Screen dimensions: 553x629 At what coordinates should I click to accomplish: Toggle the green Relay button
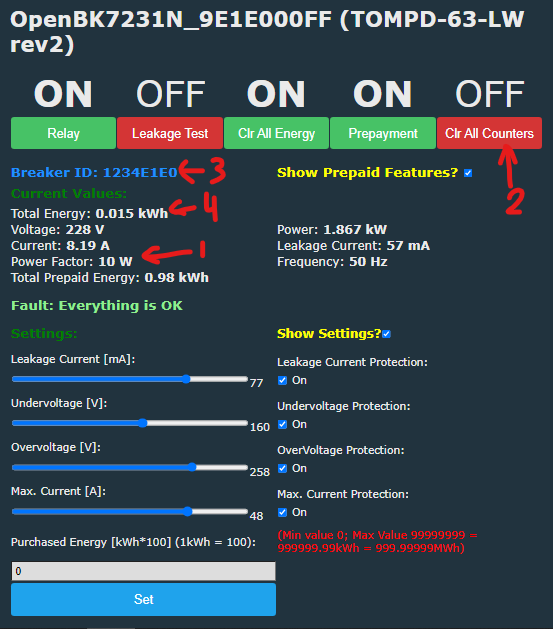pos(63,133)
